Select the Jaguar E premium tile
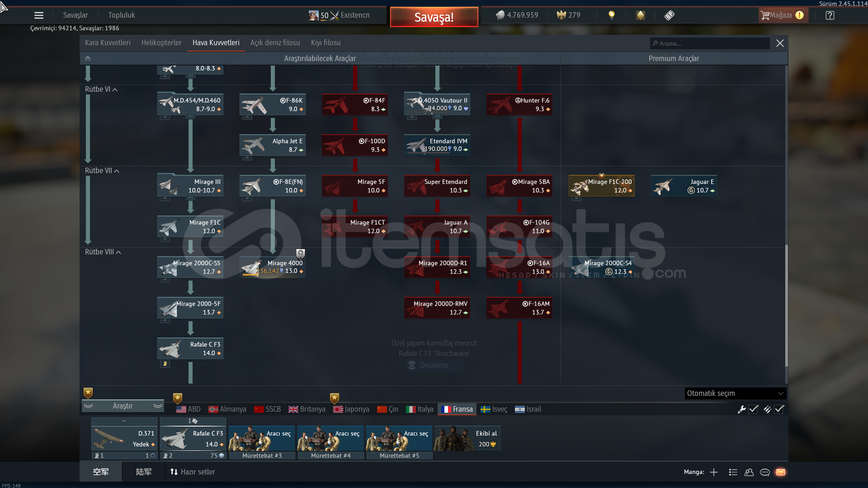Screen dimensions: 868x488 pyautogui.click(x=684, y=186)
